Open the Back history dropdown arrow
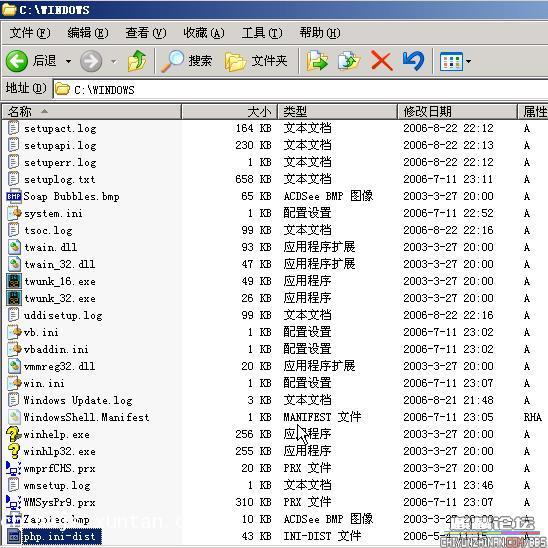 tap(68, 62)
